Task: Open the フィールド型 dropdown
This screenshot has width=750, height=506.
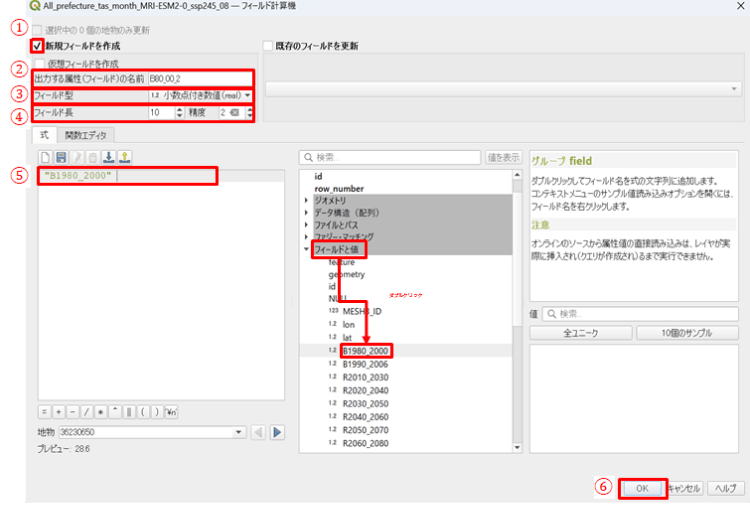Action: [200, 95]
